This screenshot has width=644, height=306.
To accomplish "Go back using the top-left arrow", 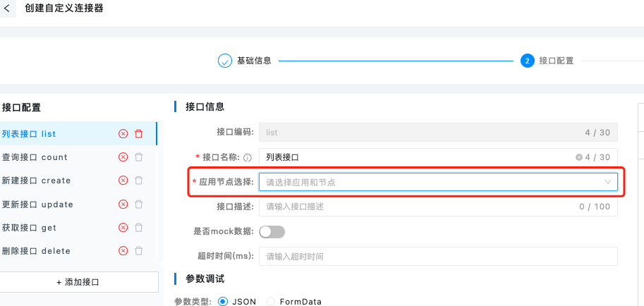I will pos(6,8).
